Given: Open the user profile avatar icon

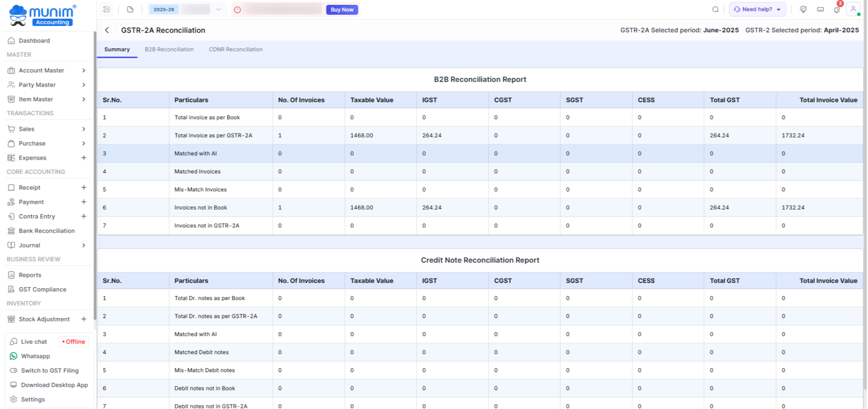Looking at the screenshot, I should 853,10.
